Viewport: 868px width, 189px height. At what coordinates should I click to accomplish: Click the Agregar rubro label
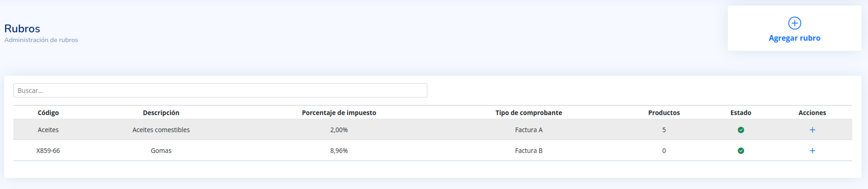coord(794,38)
